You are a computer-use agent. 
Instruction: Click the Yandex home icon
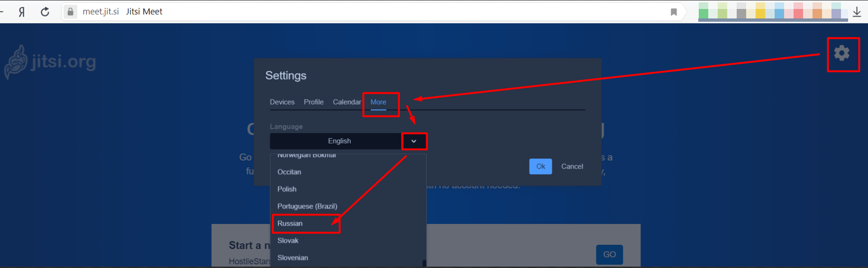pyautogui.click(x=21, y=12)
